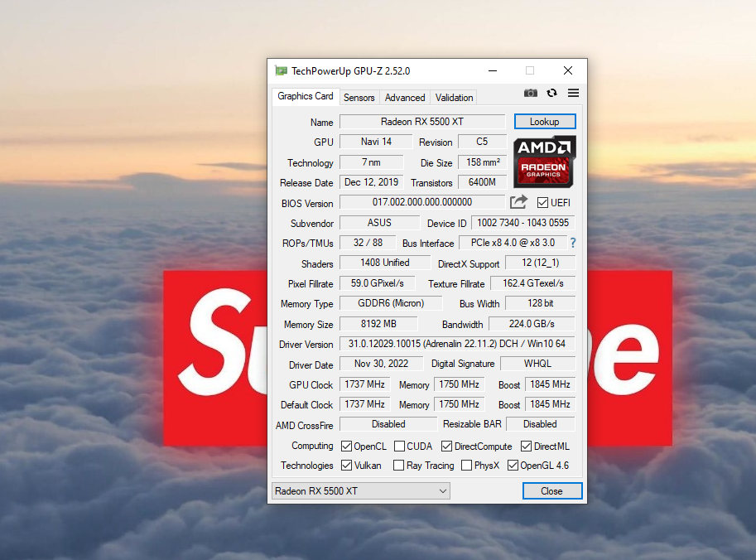Minimize the GPU-Z window

[x=492, y=71]
